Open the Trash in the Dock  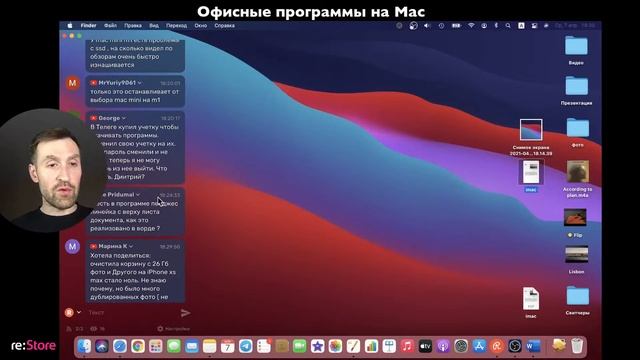point(577,346)
